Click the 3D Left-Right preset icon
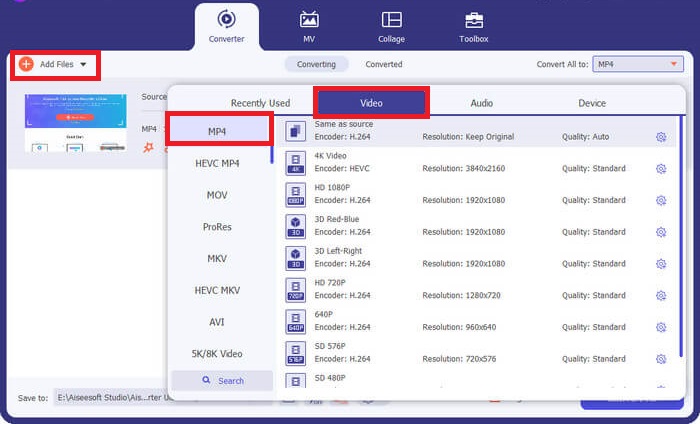Viewport: 700px width, 424px height. click(296, 258)
